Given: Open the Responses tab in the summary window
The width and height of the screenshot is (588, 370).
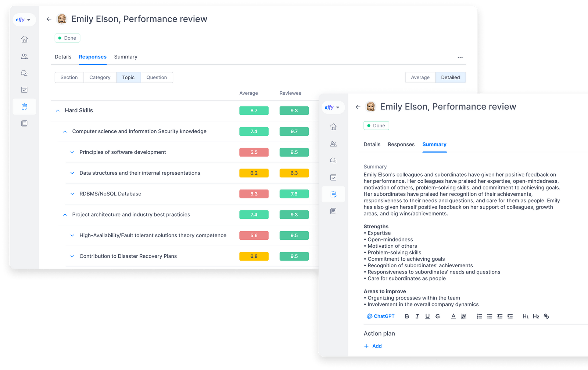Looking at the screenshot, I should [x=401, y=144].
